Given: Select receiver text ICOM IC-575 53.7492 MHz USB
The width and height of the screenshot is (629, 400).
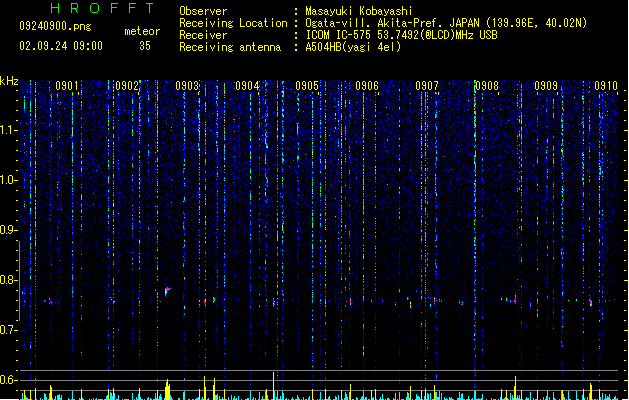Looking at the screenshot, I should [x=402, y=35].
